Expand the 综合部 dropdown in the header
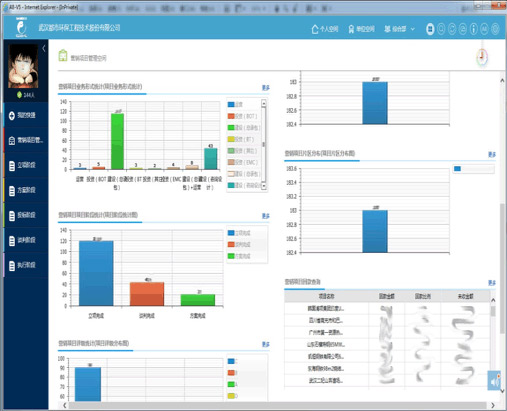The height and width of the screenshot is (411, 507). coord(399,29)
